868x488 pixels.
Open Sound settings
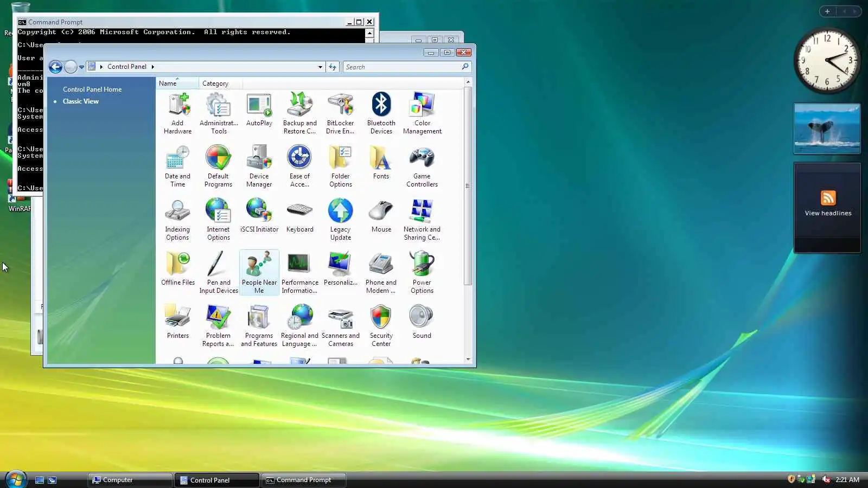(x=422, y=322)
